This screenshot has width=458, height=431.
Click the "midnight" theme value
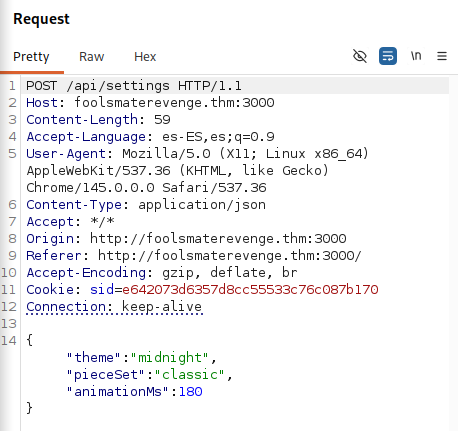[x=170, y=357]
